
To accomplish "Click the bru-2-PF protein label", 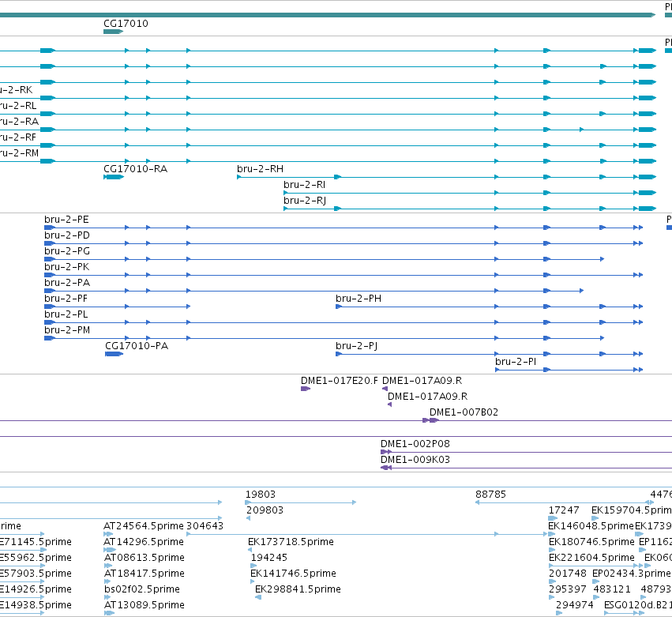I will (66, 299).
